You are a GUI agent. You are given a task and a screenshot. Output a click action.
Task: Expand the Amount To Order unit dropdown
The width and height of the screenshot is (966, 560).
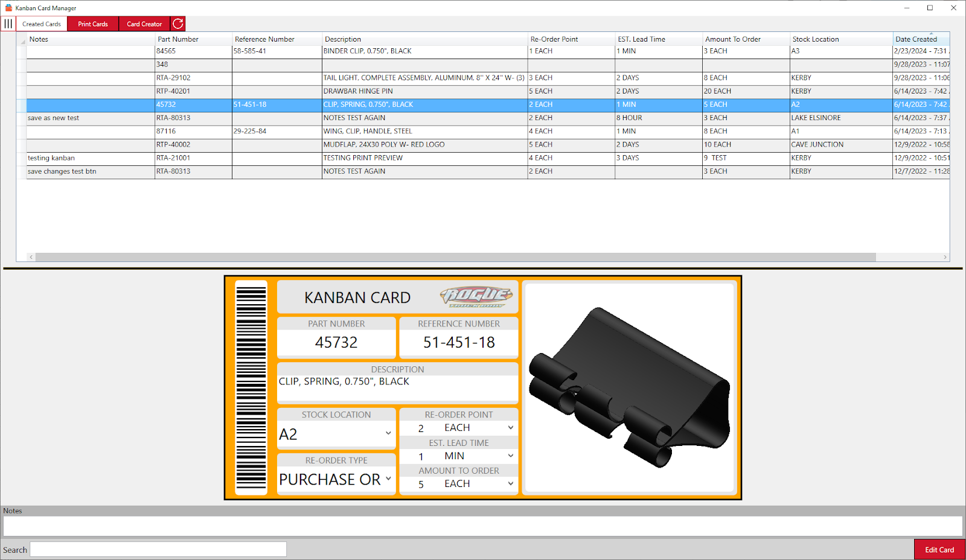[511, 483]
